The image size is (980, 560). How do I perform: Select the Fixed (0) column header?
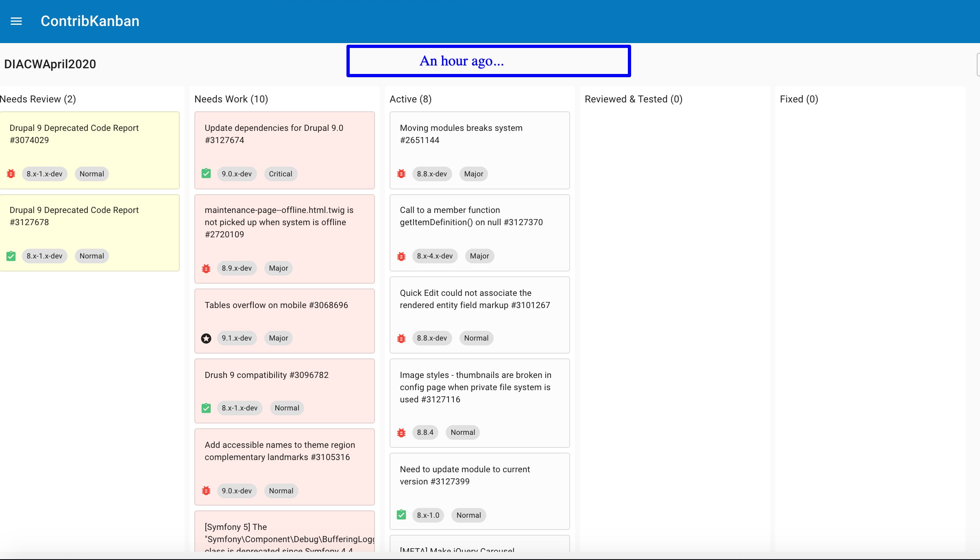click(799, 99)
